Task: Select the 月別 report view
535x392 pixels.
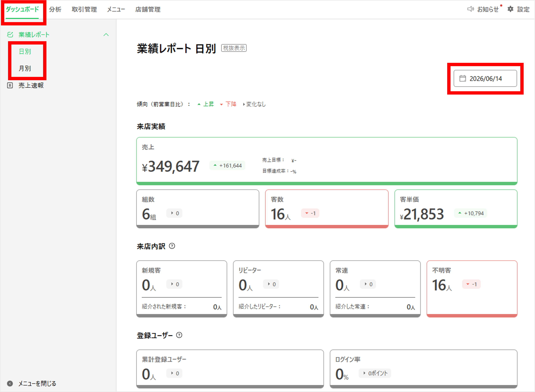Action: (x=25, y=68)
